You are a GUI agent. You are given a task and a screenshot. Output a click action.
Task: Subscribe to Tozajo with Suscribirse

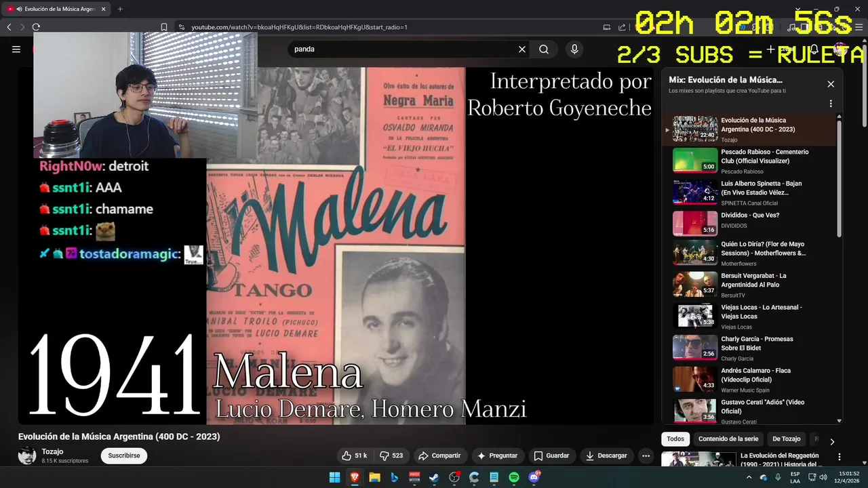click(x=124, y=455)
